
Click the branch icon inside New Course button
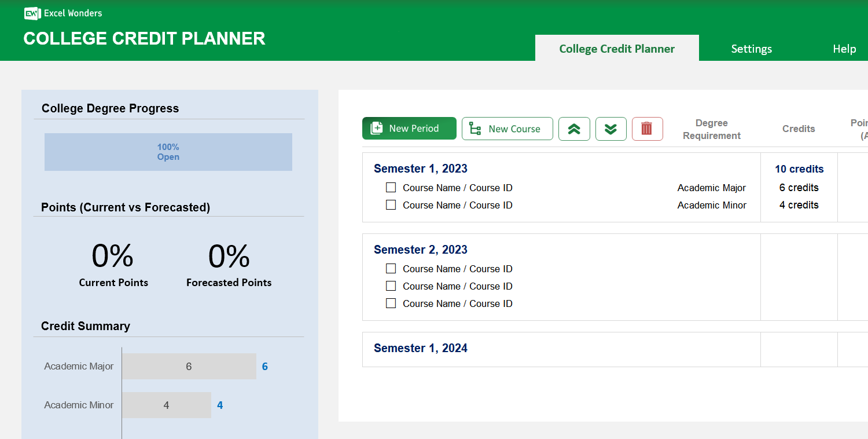(475, 129)
